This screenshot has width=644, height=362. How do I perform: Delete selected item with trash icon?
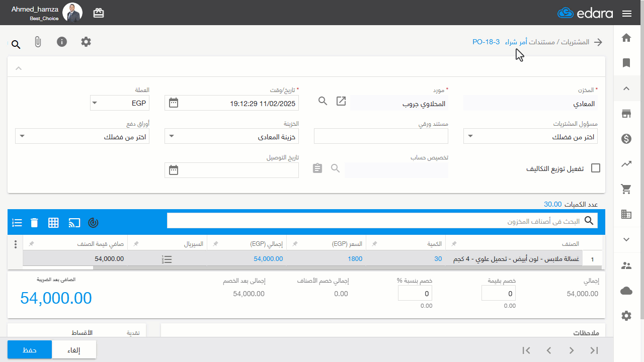pyautogui.click(x=34, y=222)
